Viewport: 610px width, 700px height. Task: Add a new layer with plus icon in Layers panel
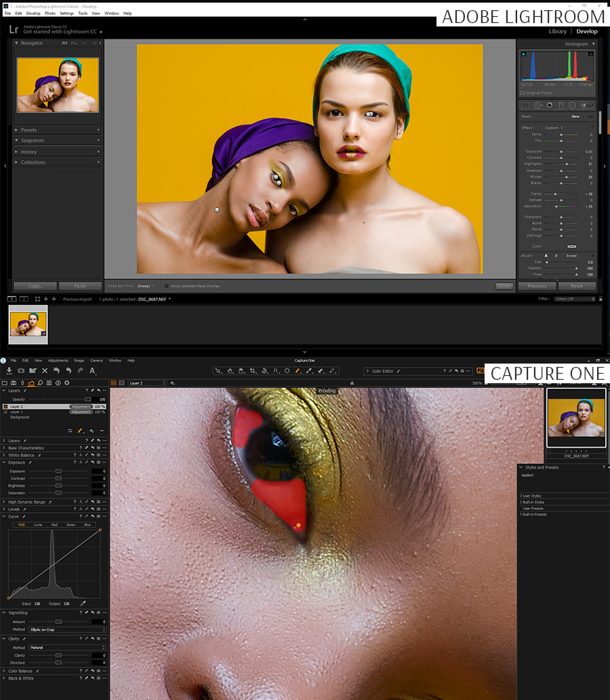[x=91, y=431]
